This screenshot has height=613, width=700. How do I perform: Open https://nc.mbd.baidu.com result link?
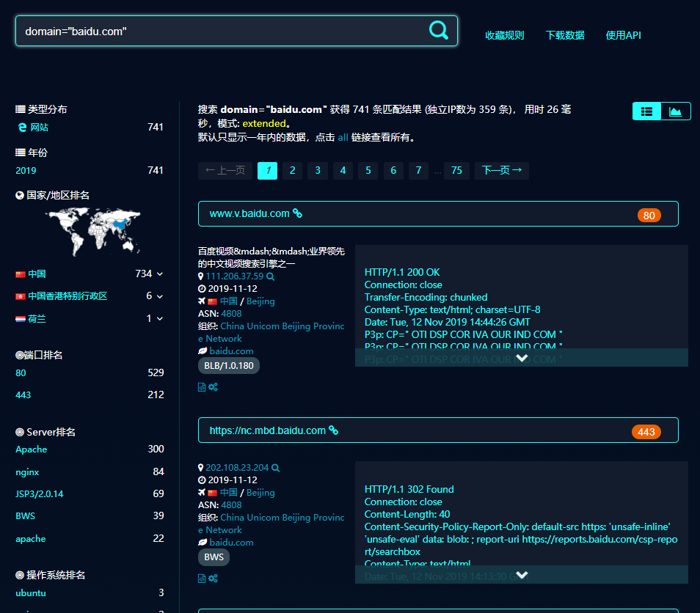[x=267, y=430]
